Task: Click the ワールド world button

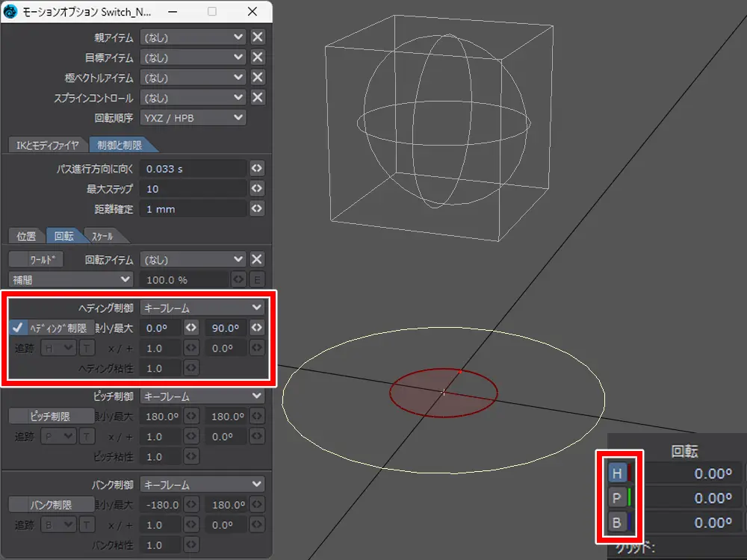Action: pyautogui.click(x=37, y=260)
